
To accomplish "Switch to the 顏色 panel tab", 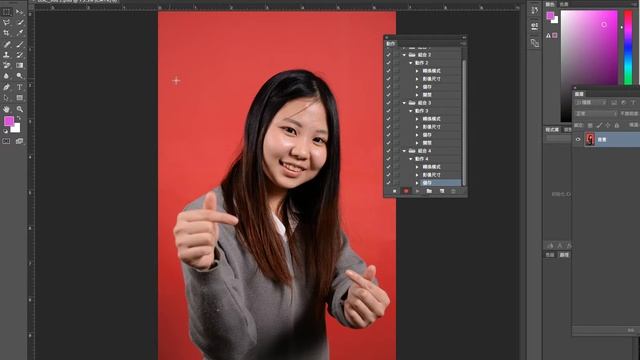I will point(551,4).
